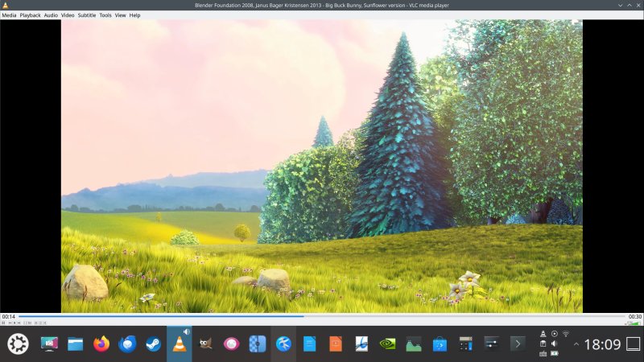Pause playback with the pause button
The image size is (644, 362).
(x=3, y=323)
